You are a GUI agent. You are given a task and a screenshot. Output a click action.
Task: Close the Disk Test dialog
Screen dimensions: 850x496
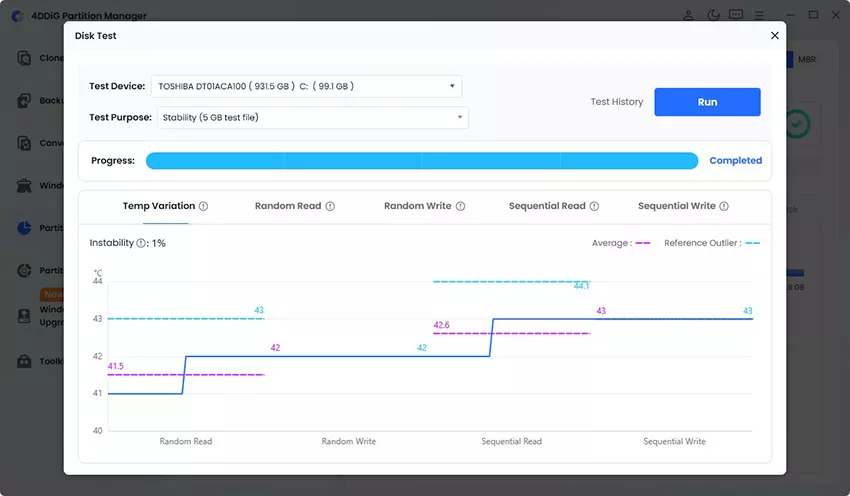pyautogui.click(x=775, y=35)
